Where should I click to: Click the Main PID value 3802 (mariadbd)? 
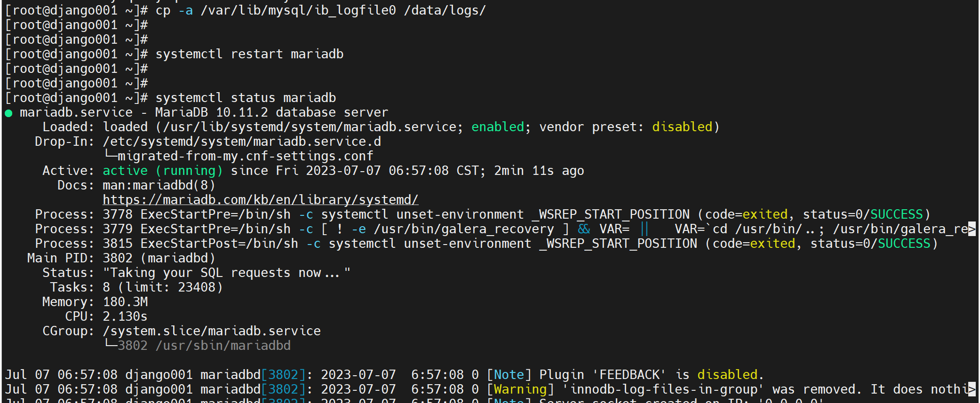(159, 258)
